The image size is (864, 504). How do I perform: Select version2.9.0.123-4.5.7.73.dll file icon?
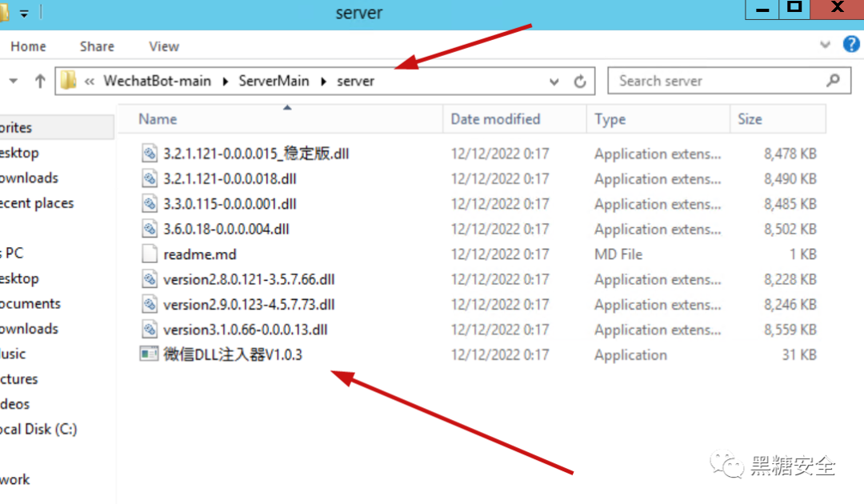click(x=150, y=304)
